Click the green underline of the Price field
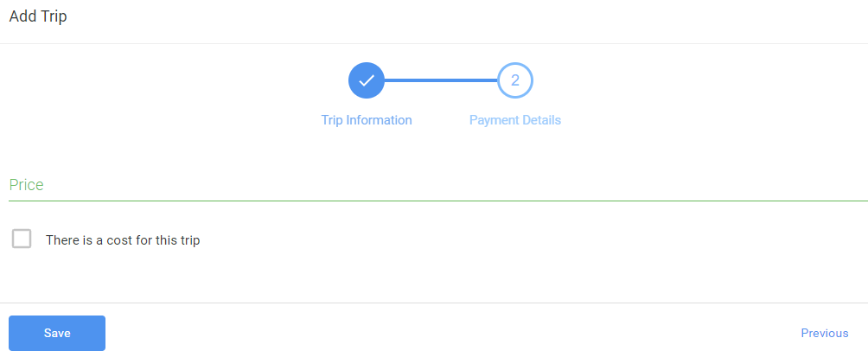Screen dimensions: 868x357 [438, 201]
